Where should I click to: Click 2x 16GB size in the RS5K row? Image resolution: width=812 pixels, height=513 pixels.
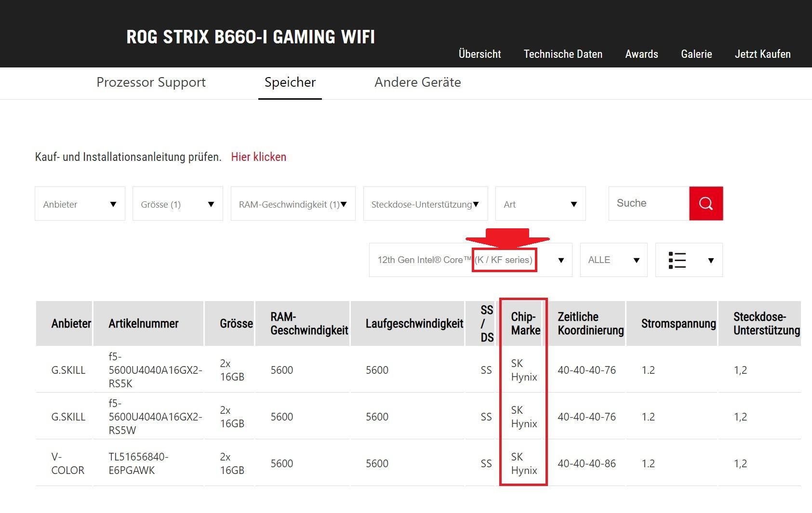[x=232, y=370]
